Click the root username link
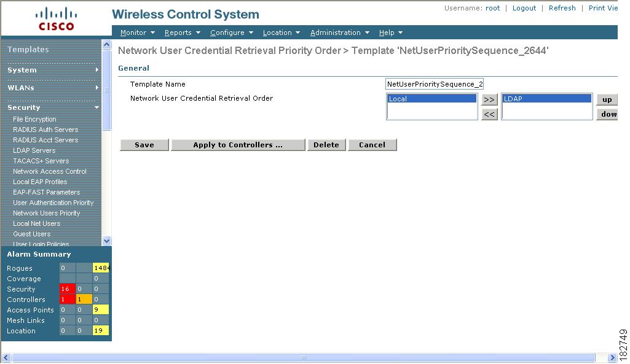 (x=492, y=8)
